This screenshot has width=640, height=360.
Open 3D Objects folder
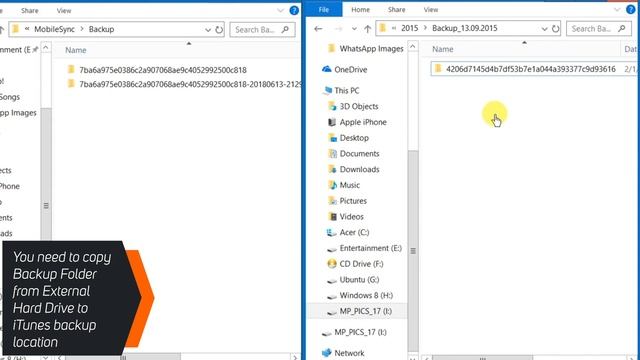coord(359,107)
